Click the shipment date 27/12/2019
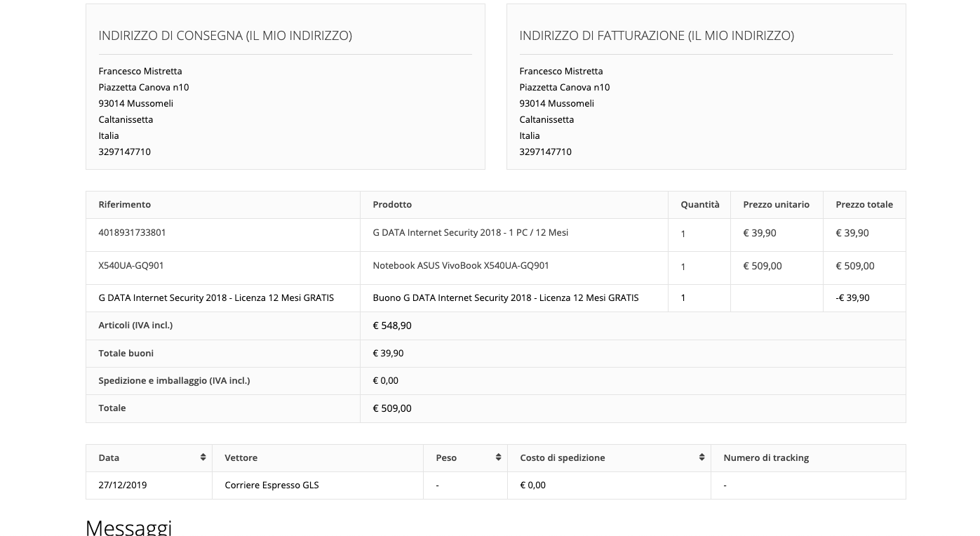980x536 pixels. (x=123, y=485)
